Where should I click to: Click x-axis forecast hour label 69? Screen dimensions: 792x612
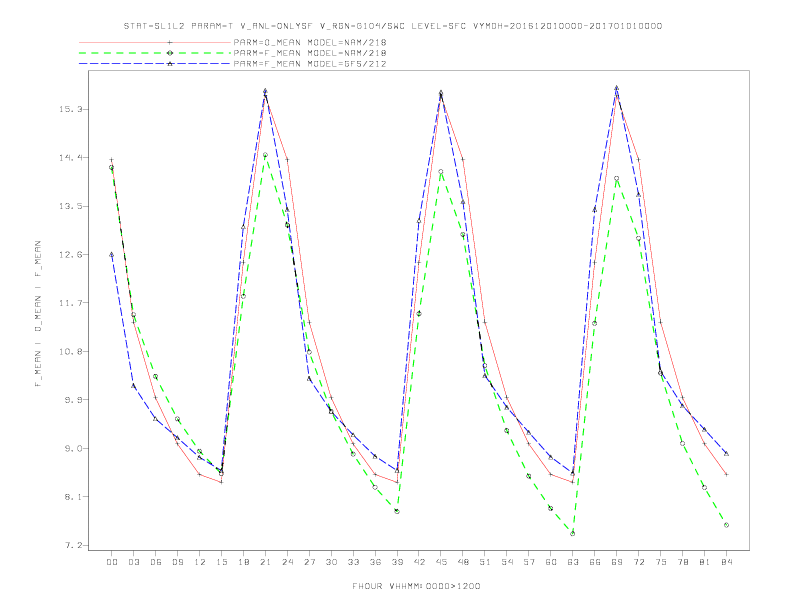(617, 562)
